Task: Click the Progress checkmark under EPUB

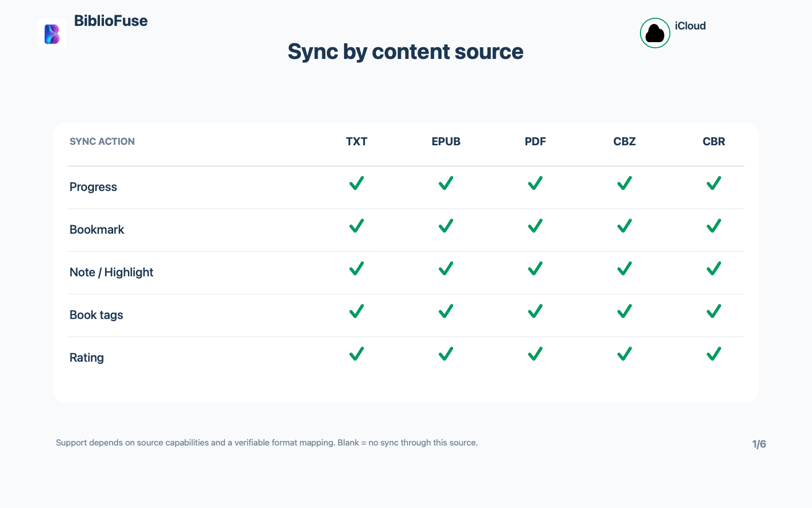Action: click(x=446, y=183)
